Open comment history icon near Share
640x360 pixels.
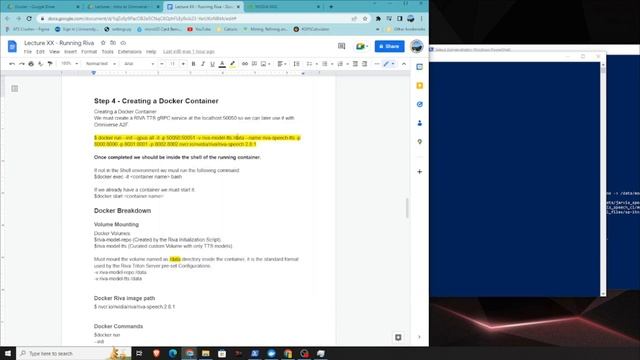(342, 47)
